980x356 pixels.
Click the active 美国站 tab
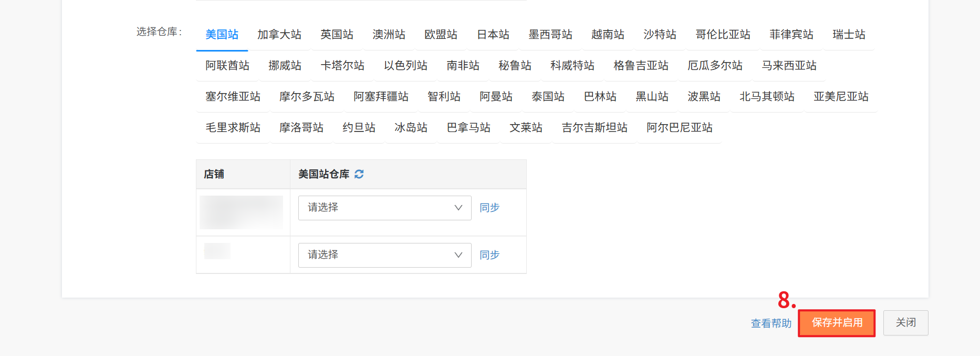coord(222,35)
